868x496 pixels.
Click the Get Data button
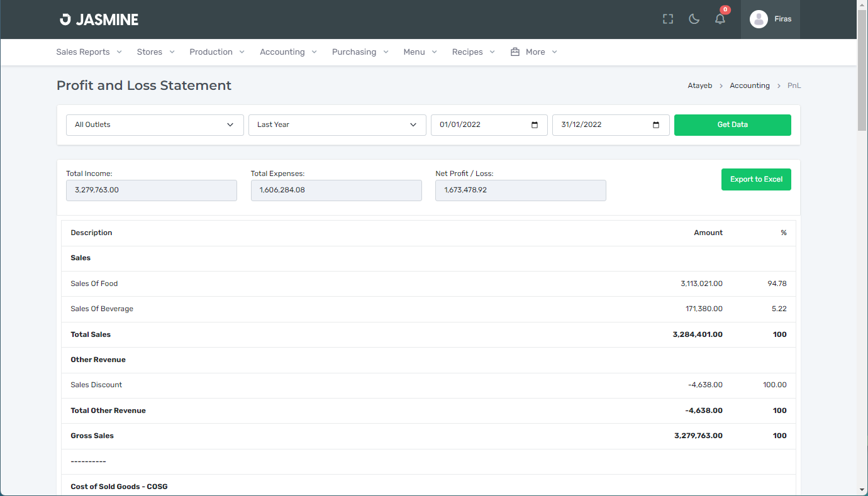point(732,125)
